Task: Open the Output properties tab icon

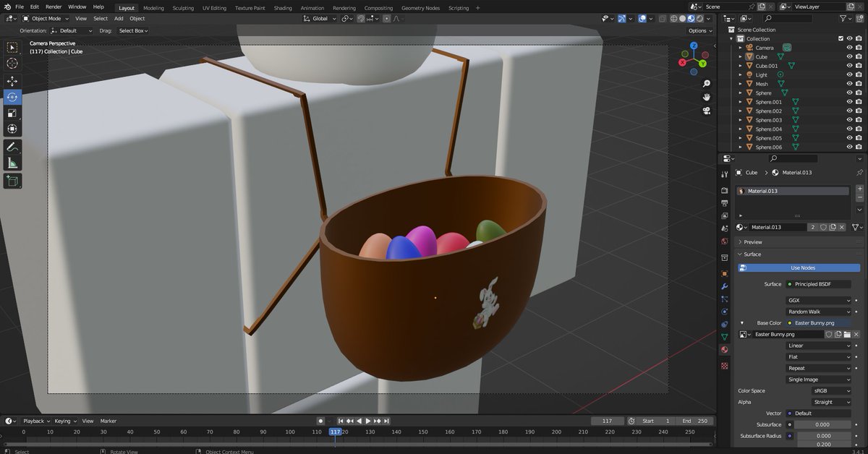Action: (724, 203)
